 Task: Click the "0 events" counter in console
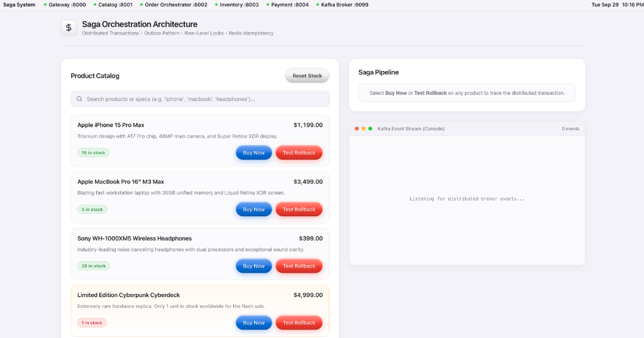570,129
